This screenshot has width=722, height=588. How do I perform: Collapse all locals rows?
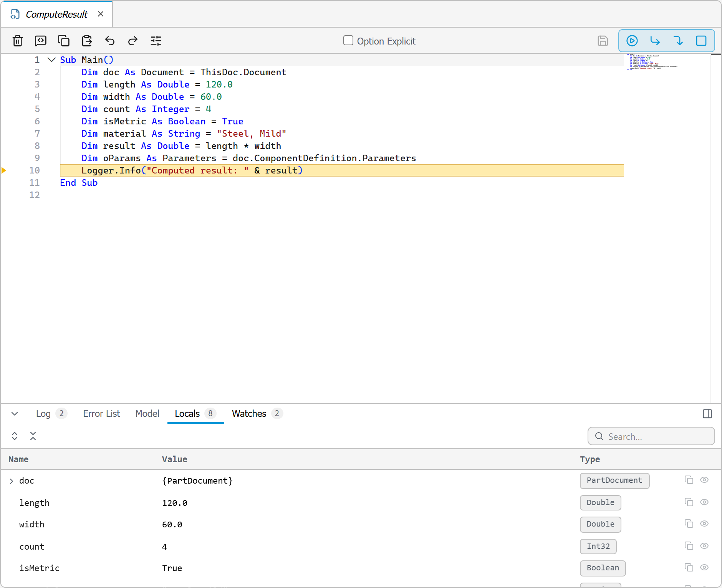click(33, 436)
